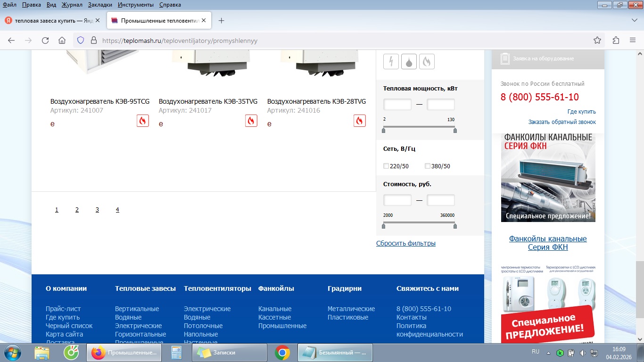Go to page 3 of results
The height and width of the screenshot is (362, 644).
pos(97,210)
